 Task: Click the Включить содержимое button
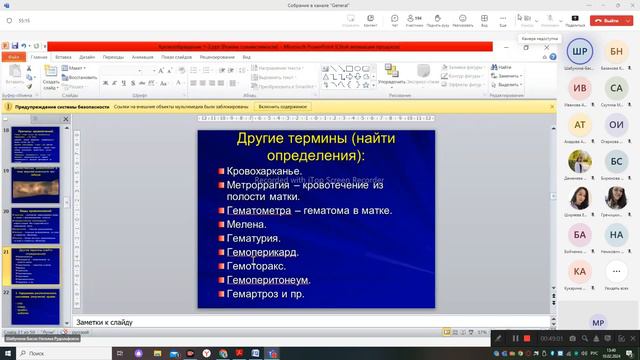(x=282, y=107)
